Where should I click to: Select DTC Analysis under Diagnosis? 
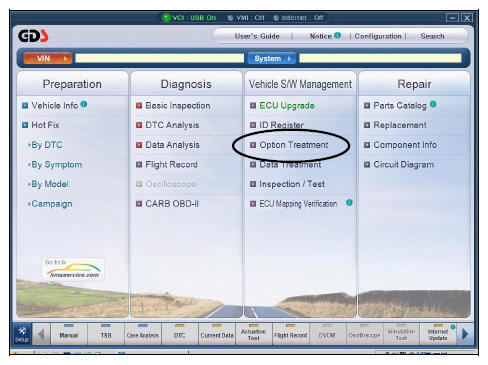pyautogui.click(x=172, y=125)
